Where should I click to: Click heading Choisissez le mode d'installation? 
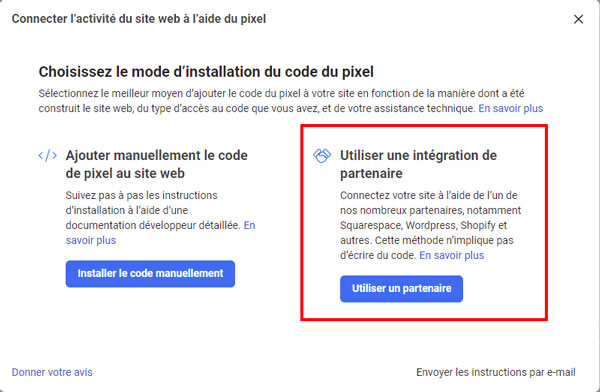(206, 72)
